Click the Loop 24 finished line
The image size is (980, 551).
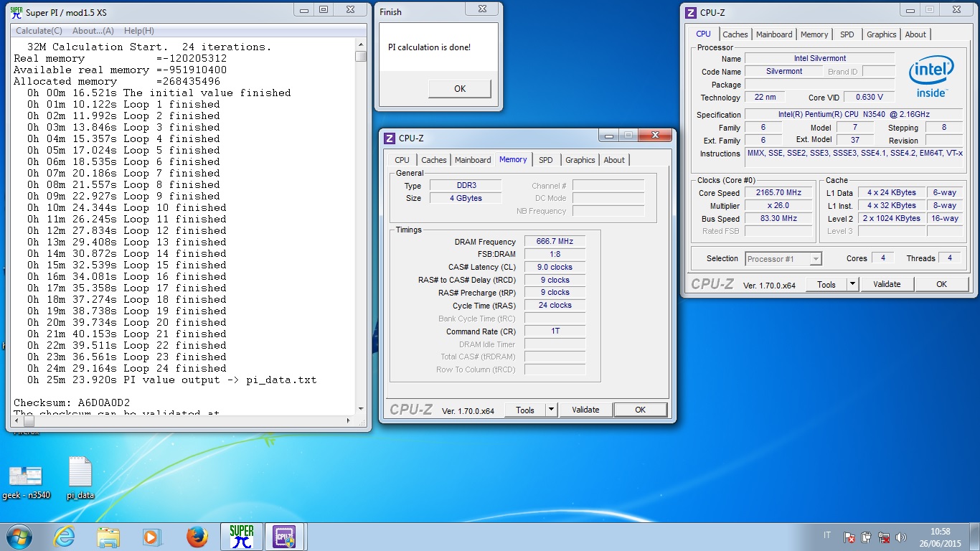tap(127, 368)
